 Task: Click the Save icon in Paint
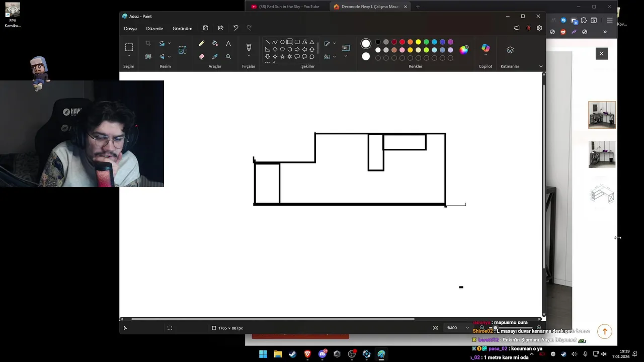[x=205, y=28]
